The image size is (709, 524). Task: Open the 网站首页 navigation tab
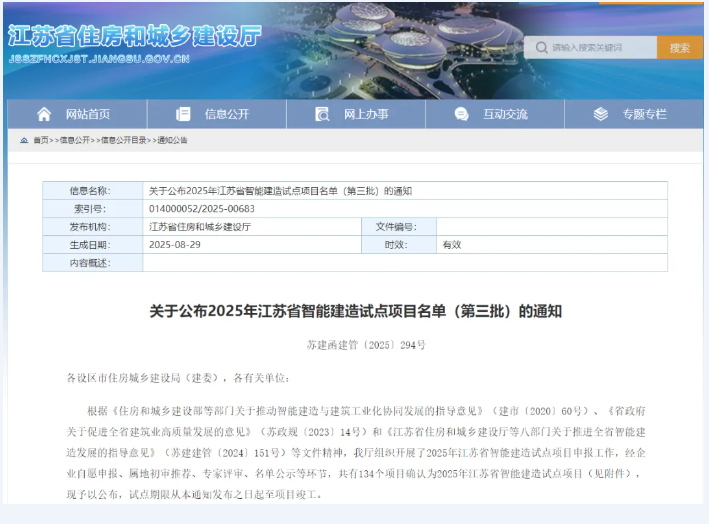[88, 114]
